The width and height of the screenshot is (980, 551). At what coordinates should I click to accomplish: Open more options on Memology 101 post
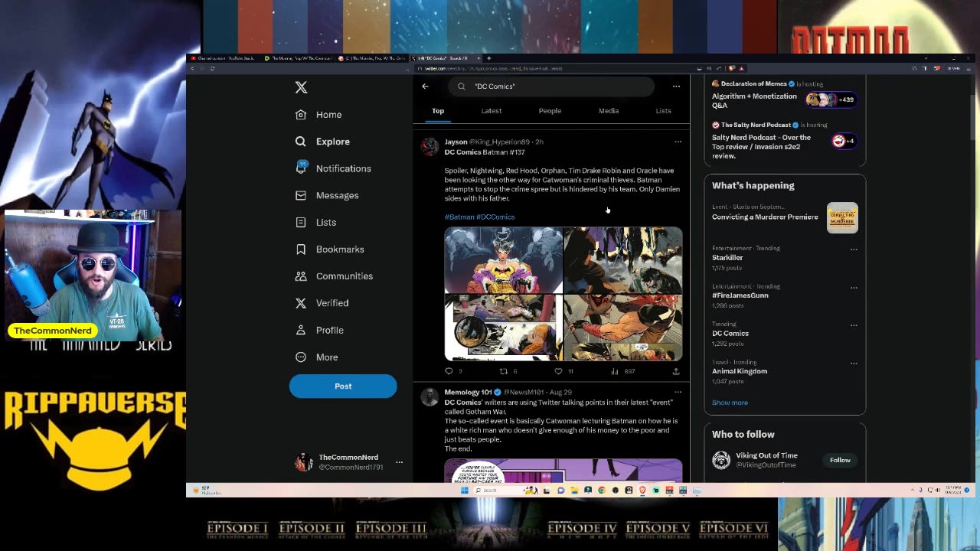(x=678, y=392)
